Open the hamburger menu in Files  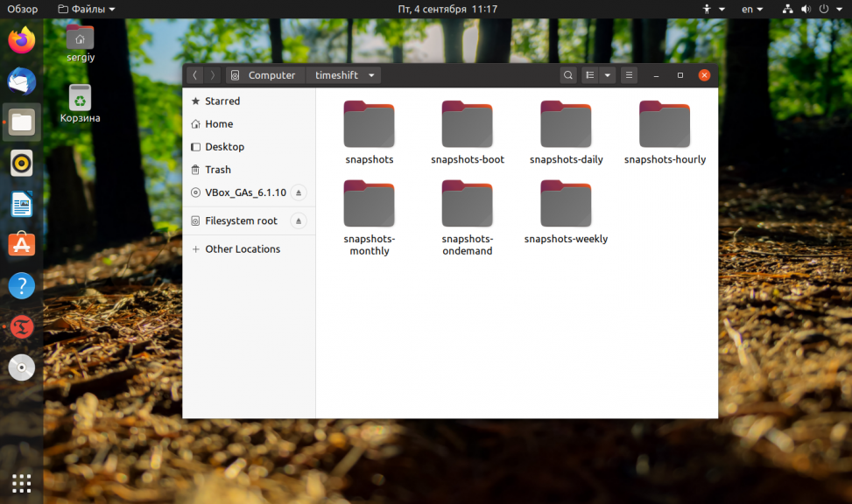pos(629,75)
